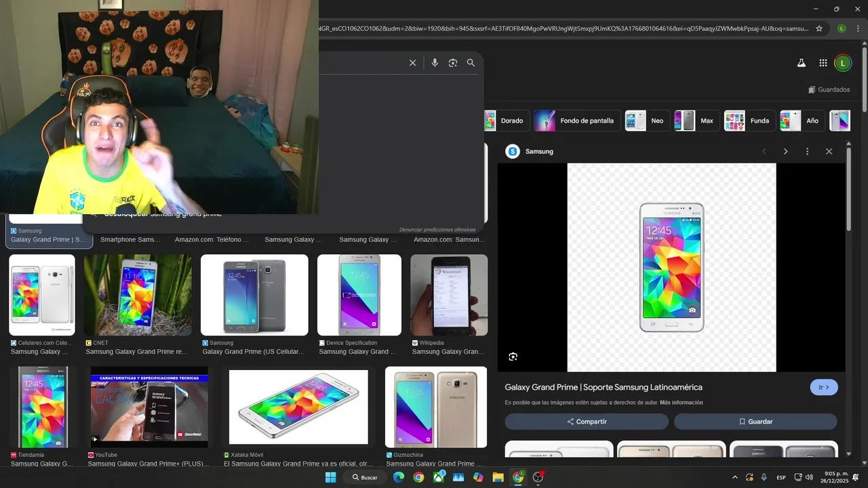The height and width of the screenshot is (488, 868).
Task: Open more options in image preview panel
Action: coord(807,152)
